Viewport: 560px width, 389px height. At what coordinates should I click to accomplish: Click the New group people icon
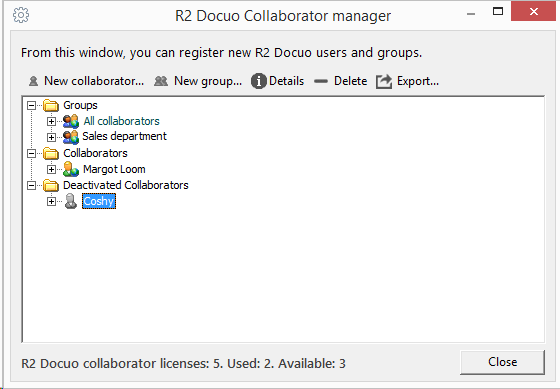[161, 81]
